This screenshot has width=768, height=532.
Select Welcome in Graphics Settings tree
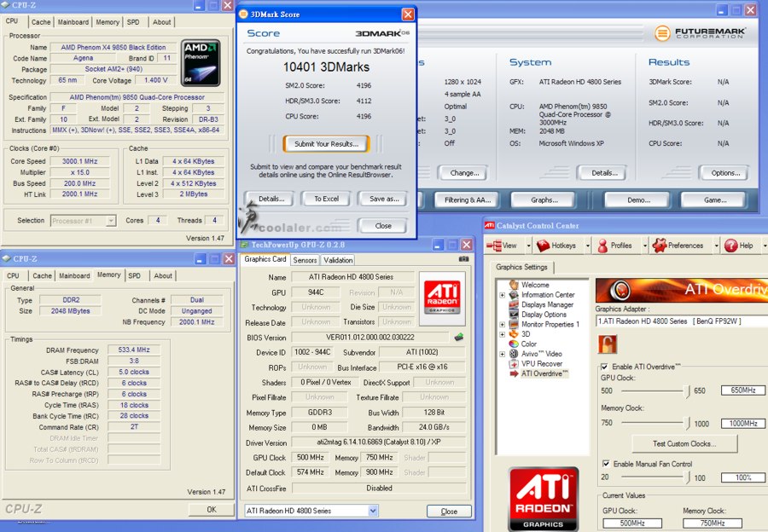[x=535, y=285]
